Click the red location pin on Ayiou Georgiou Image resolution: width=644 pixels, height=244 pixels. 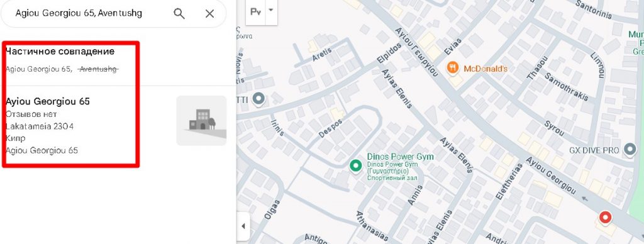(604, 218)
